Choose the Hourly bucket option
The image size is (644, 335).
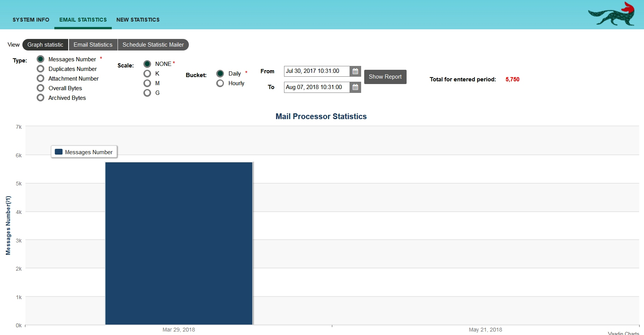click(x=220, y=83)
